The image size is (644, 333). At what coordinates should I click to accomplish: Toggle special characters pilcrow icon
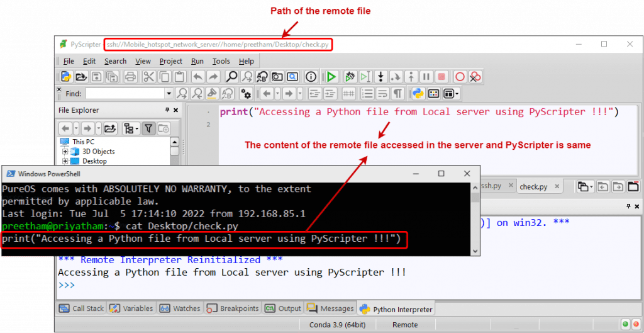(397, 94)
